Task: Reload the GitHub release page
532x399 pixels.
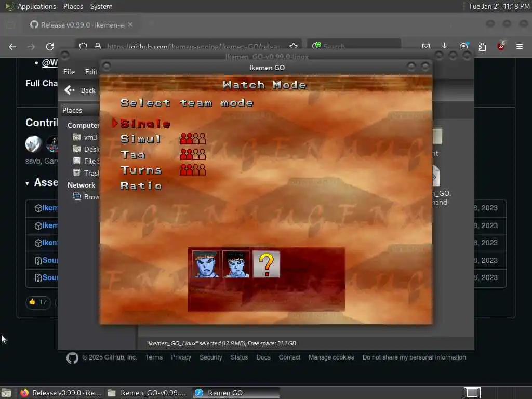Action: click(x=50, y=47)
